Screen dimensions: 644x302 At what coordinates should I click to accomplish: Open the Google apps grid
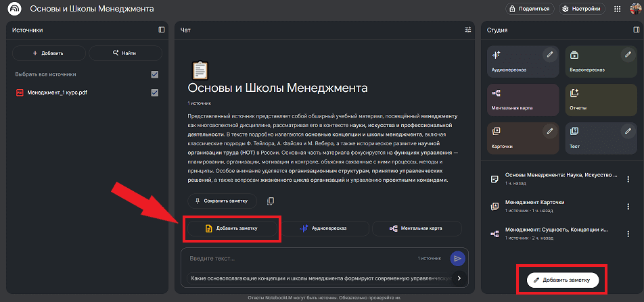tap(617, 9)
